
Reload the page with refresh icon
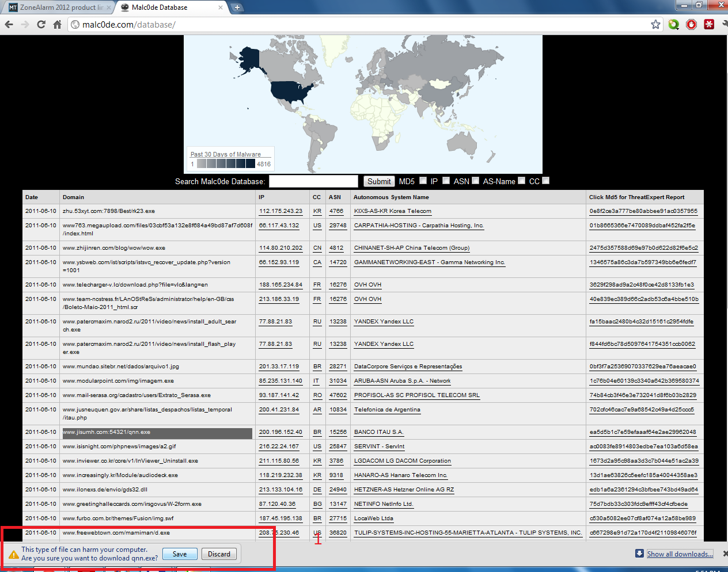pos(41,24)
